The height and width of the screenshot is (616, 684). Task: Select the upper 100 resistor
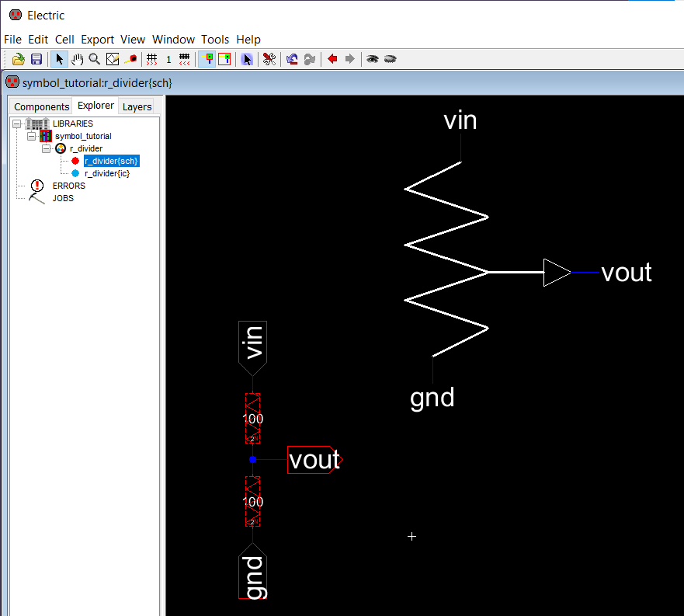point(252,418)
